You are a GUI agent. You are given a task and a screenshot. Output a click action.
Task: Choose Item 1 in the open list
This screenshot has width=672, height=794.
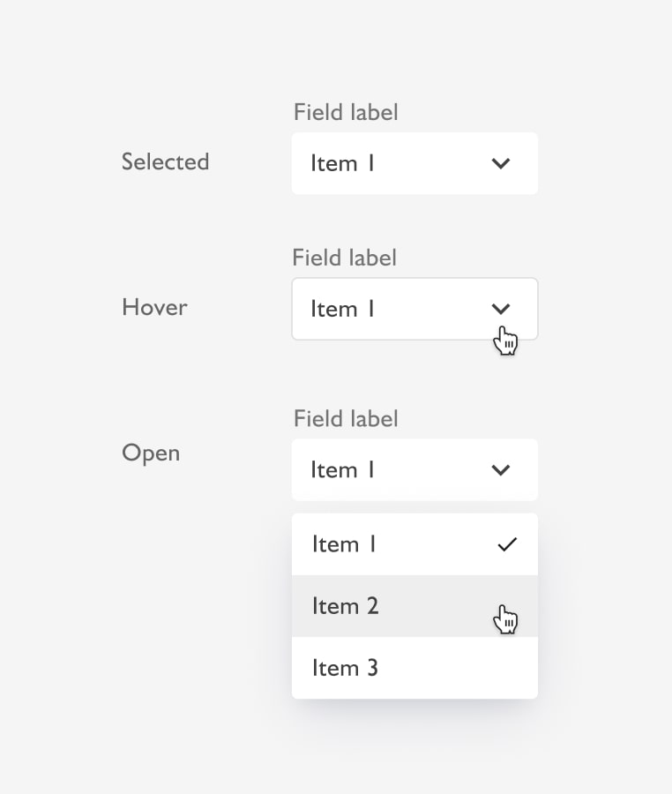[x=414, y=544]
